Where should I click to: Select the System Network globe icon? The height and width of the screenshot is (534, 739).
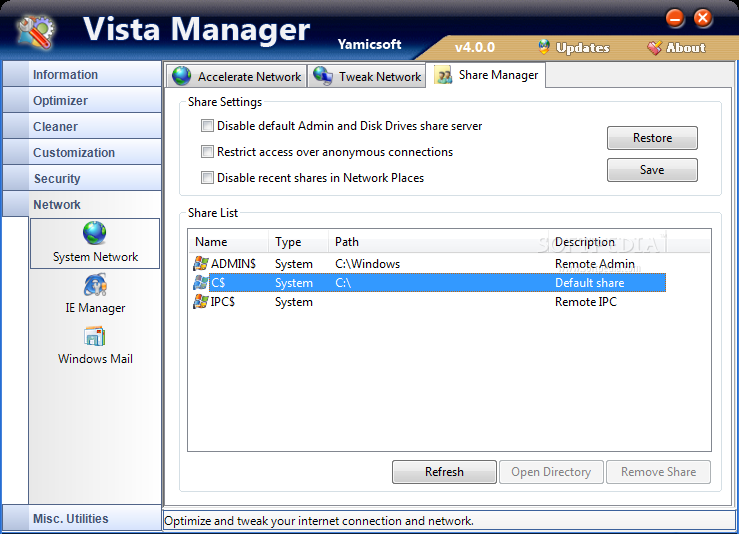pyautogui.click(x=95, y=233)
